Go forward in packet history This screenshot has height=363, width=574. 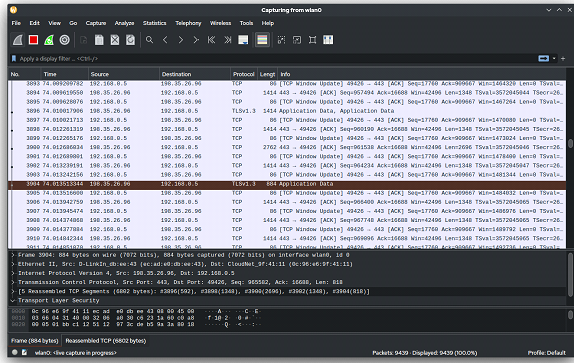(x=180, y=40)
